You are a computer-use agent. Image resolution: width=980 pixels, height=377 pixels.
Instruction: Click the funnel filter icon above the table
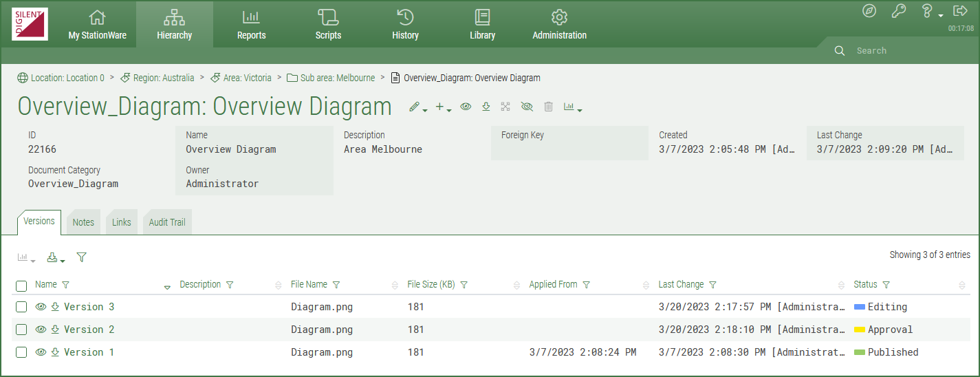pyautogui.click(x=81, y=257)
